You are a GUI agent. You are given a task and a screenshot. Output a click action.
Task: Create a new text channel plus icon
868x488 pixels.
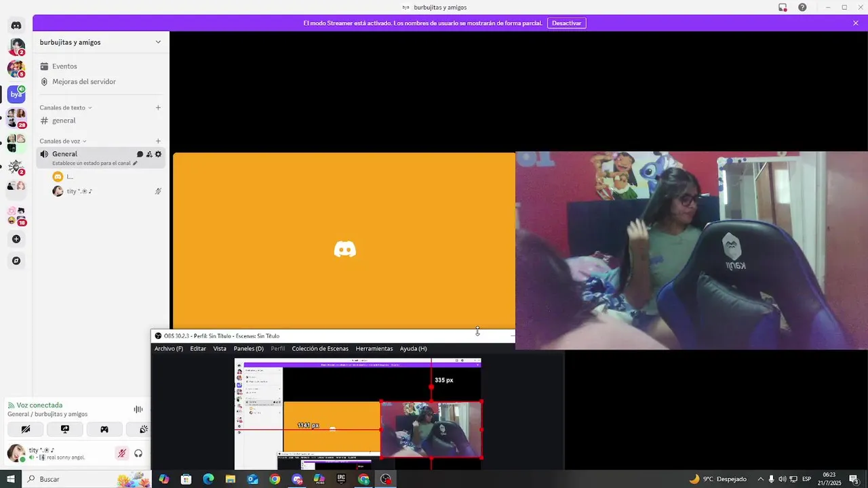pyautogui.click(x=158, y=108)
